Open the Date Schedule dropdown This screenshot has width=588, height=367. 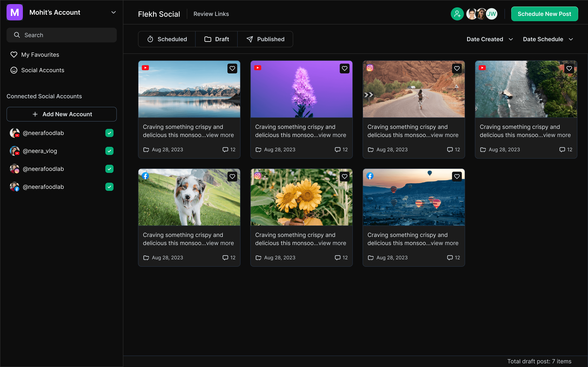[548, 39]
